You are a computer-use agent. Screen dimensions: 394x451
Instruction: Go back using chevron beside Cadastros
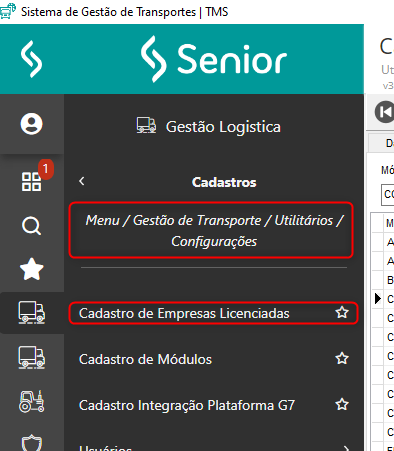point(82,181)
